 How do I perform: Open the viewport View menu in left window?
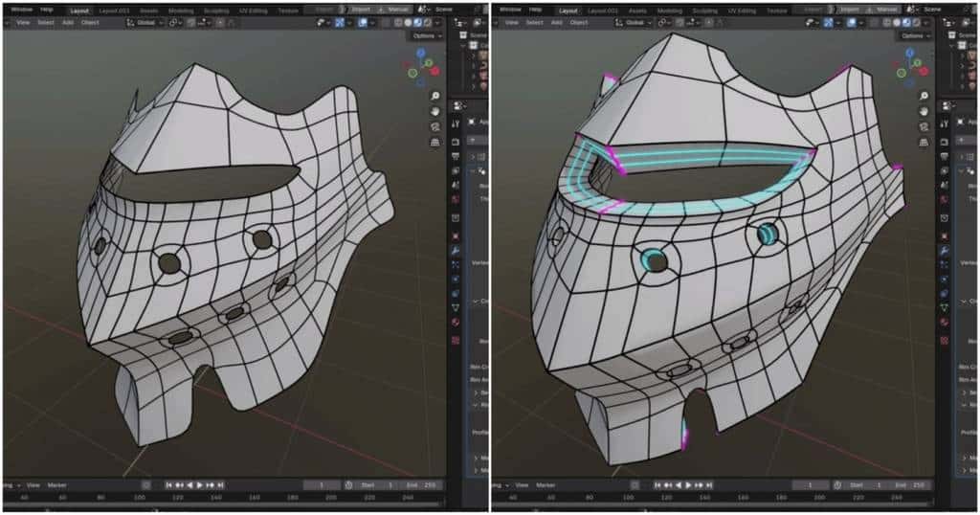coord(23,23)
